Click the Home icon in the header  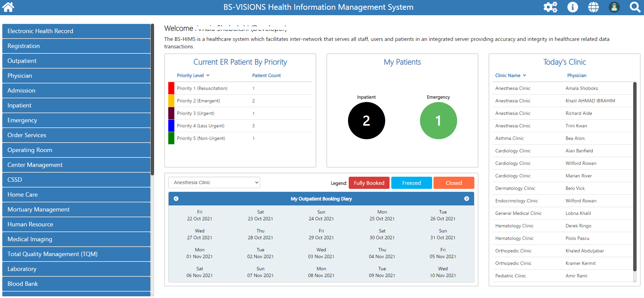coord(8,7)
